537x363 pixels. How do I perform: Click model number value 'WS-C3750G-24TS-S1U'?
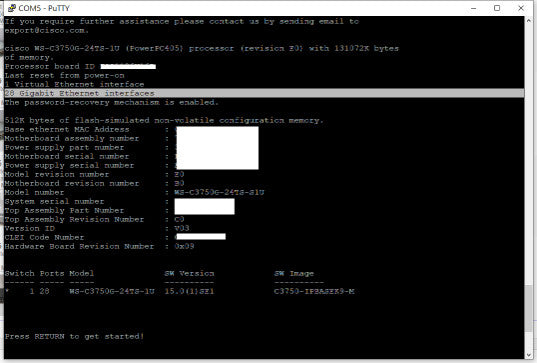[220, 192]
